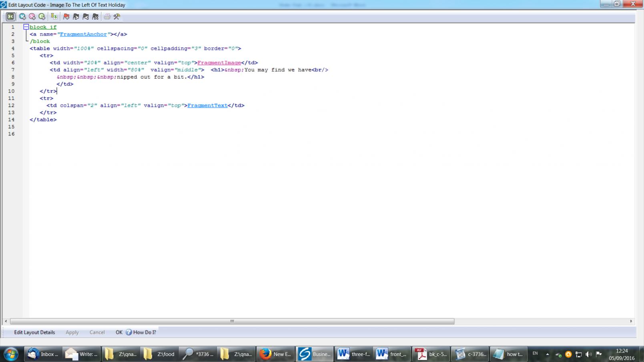The height and width of the screenshot is (362, 644).
Task: Collapse the 'block if' code fold
Action: pos(26,27)
